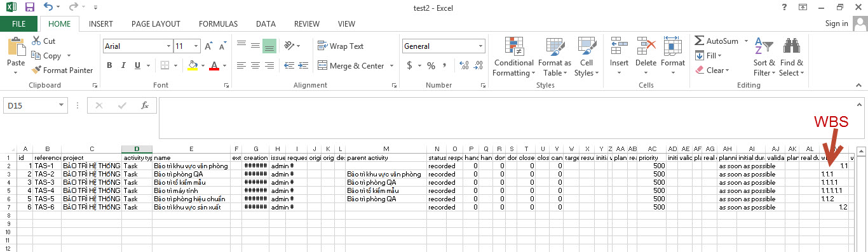Select cell containing TAS-3
Image resolution: width=868 pixels, height=252 pixels.
(x=47, y=182)
